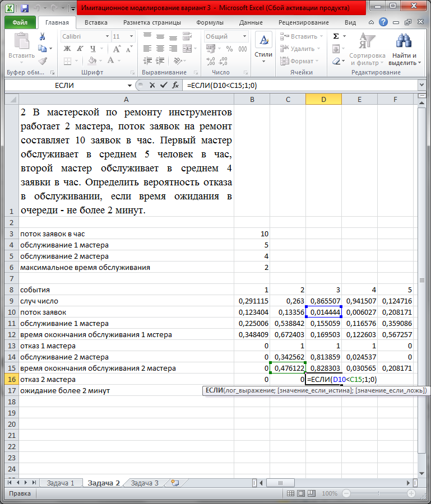This screenshot has height=504, width=431.
Task: Click the Insert Function fx icon
Action: click(175, 85)
